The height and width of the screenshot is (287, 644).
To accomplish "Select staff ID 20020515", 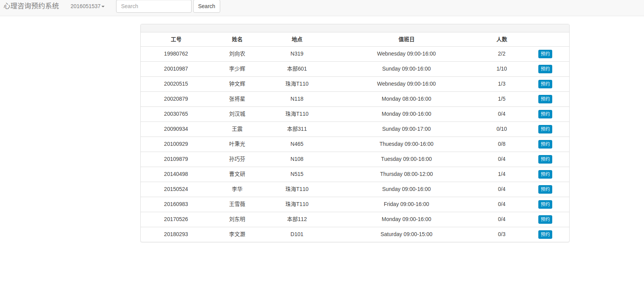I will [x=176, y=84].
